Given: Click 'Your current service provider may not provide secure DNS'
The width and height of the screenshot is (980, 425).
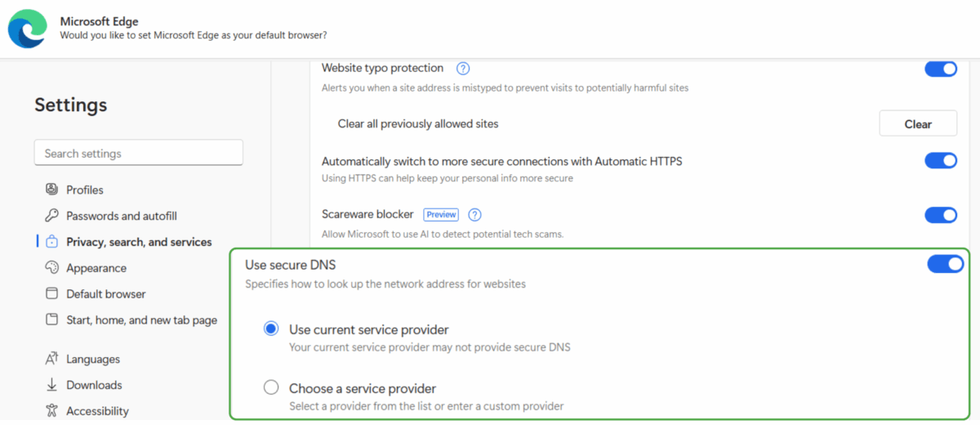Looking at the screenshot, I should tap(430, 347).
